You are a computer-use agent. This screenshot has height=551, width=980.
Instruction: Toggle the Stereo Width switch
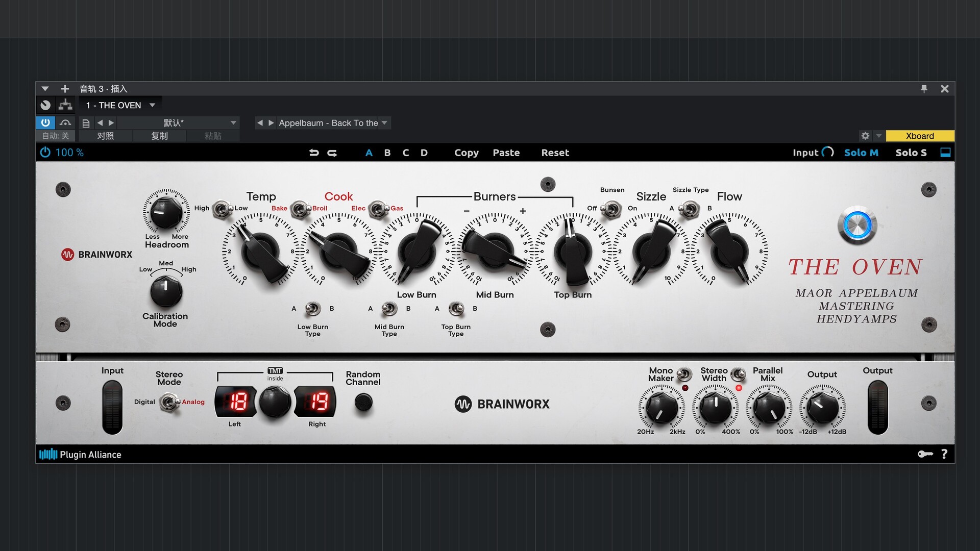(738, 374)
